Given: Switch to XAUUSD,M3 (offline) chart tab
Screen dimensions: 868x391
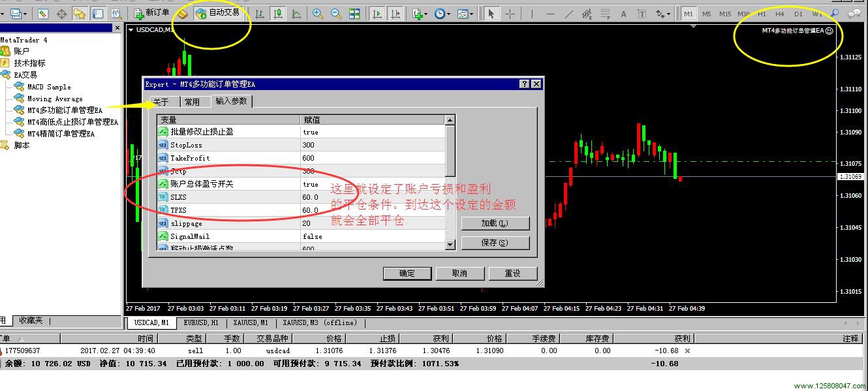Looking at the screenshot, I should [x=320, y=322].
